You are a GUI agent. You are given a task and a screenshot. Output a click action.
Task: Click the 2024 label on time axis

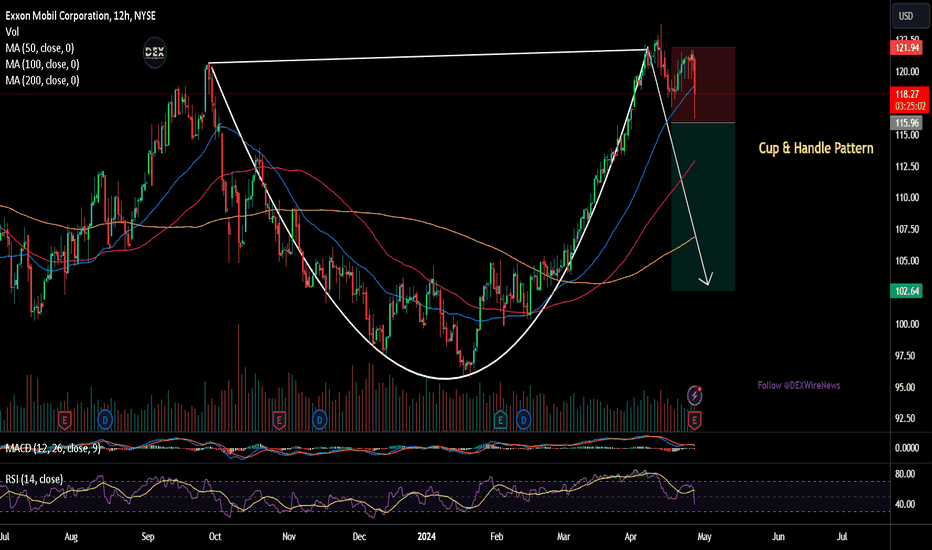[x=427, y=536]
